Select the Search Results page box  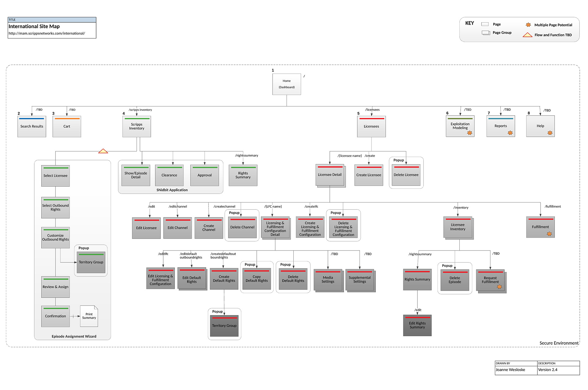(32, 126)
